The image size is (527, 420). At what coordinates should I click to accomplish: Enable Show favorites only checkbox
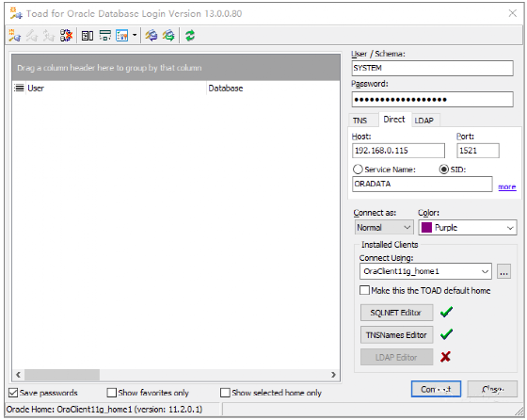(111, 393)
